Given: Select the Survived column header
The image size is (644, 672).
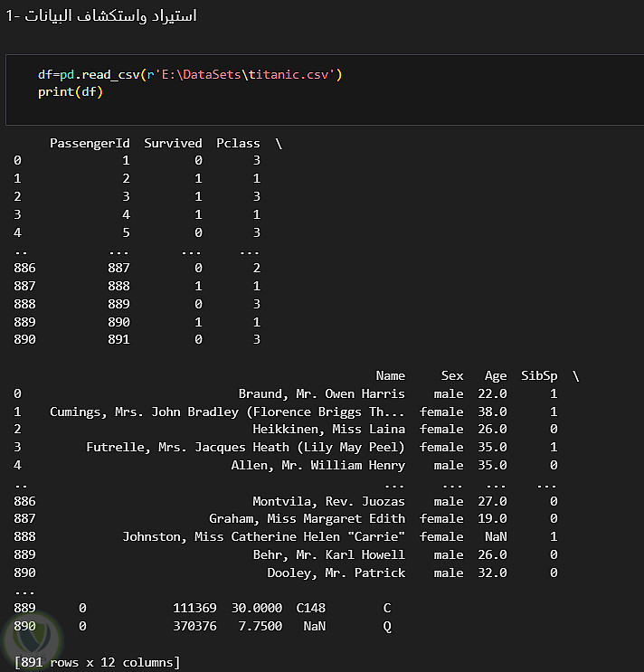Looking at the screenshot, I should [173, 143].
